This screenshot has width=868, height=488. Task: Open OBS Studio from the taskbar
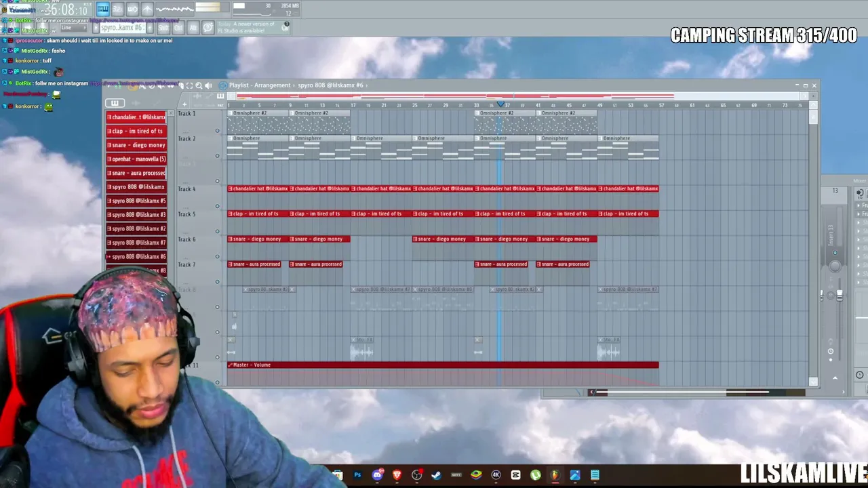416,475
